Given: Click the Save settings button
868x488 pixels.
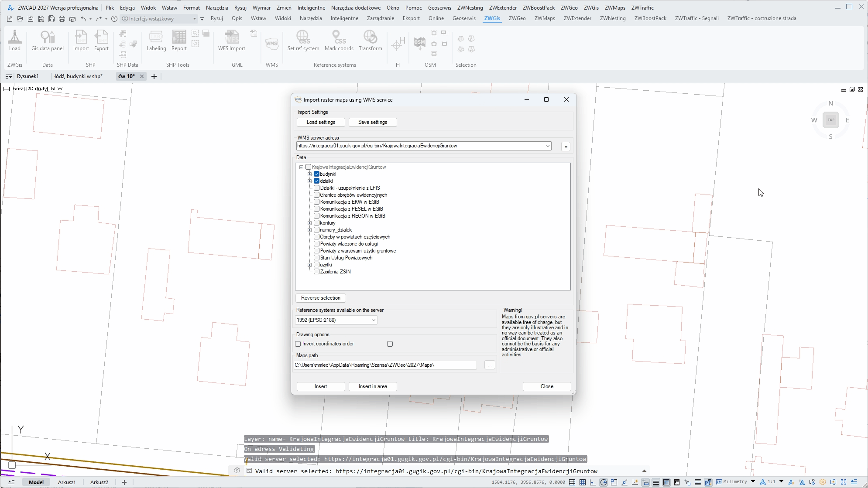Looking at the screenshot, I should point(373,122).
